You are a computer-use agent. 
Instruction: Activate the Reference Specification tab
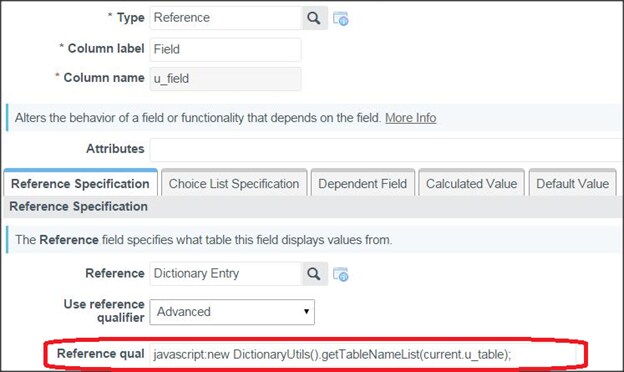point(80,183)
